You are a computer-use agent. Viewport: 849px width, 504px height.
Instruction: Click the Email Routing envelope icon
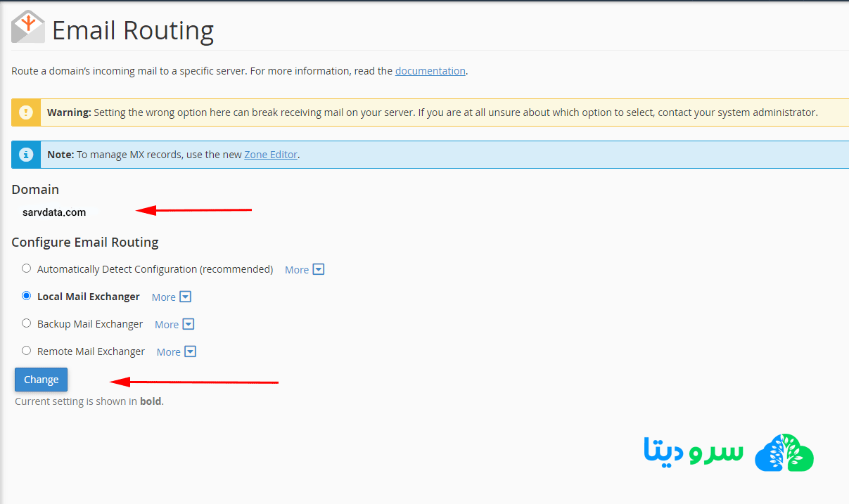28,27
